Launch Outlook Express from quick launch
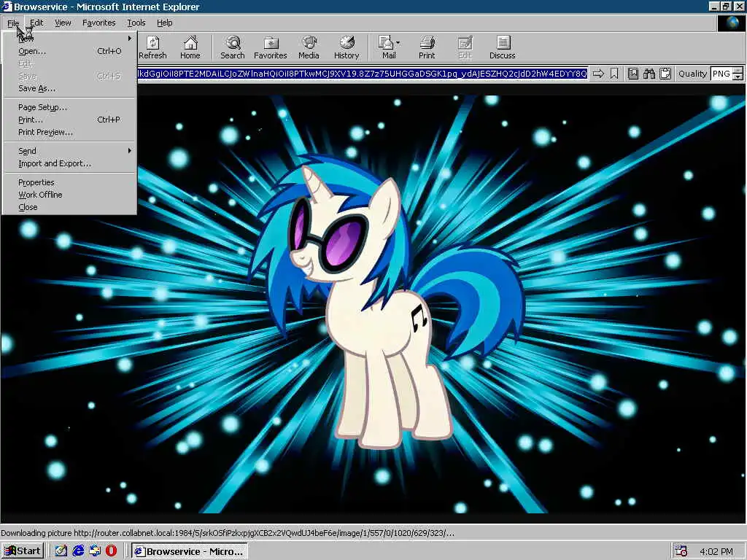Viewport: 747px width, 560px height. 95,551
